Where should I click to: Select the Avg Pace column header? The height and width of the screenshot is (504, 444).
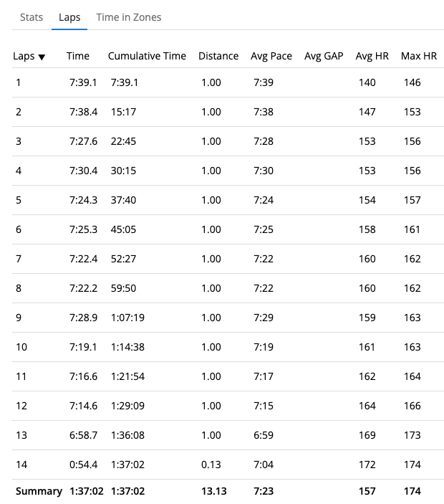271,56
